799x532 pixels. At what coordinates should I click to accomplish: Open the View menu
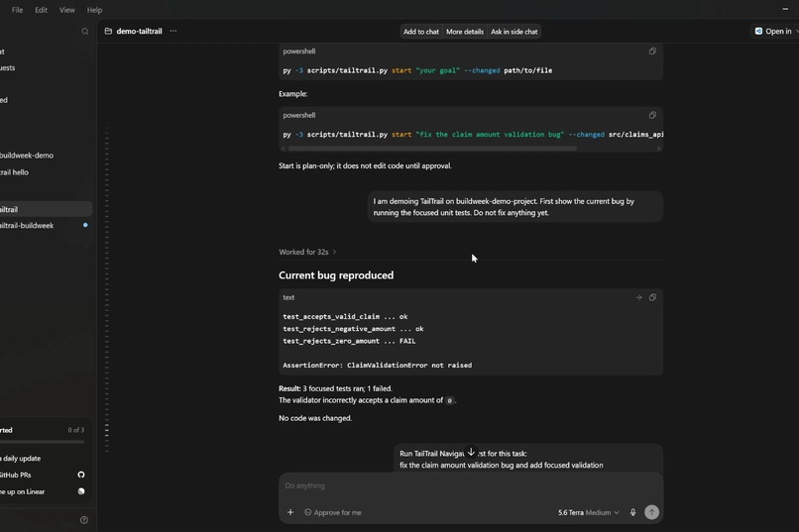(66, 10)
